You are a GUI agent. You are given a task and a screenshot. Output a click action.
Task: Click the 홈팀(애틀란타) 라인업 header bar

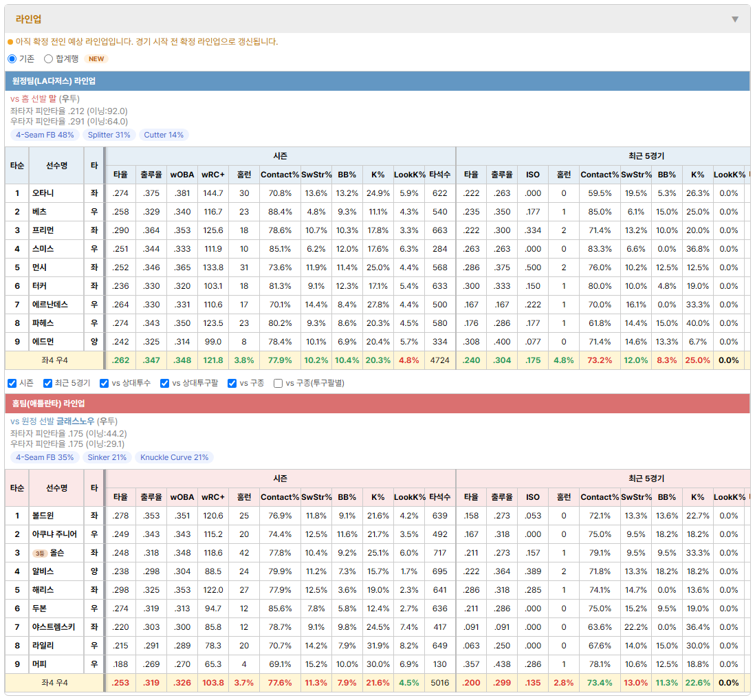(377, 404)
